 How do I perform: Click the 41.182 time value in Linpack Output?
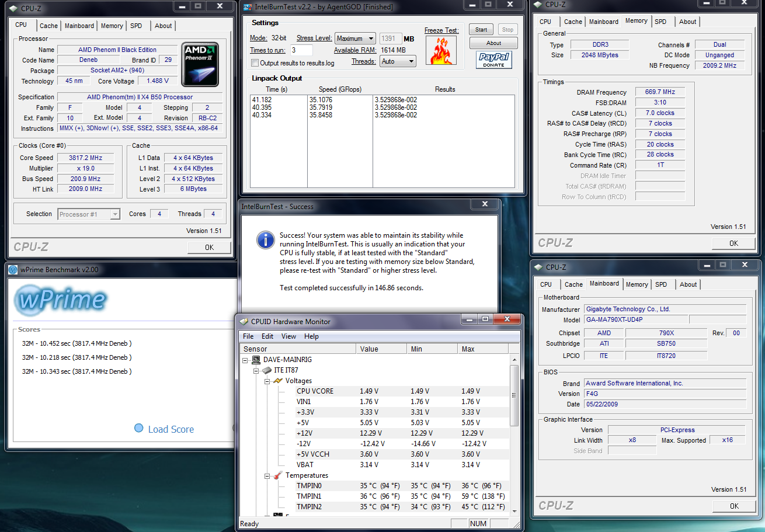click(x=262, y=100)
